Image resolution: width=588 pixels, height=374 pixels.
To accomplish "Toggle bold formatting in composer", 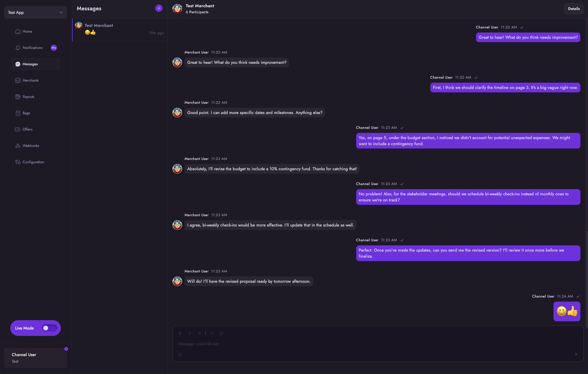I will (180, 333).
